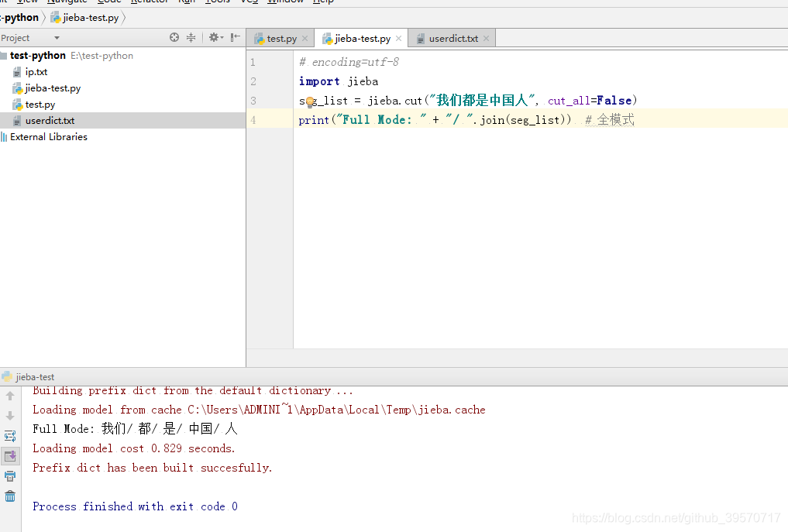
Task: Click the print "Full Mode" code line
Action: pos(466,119)
